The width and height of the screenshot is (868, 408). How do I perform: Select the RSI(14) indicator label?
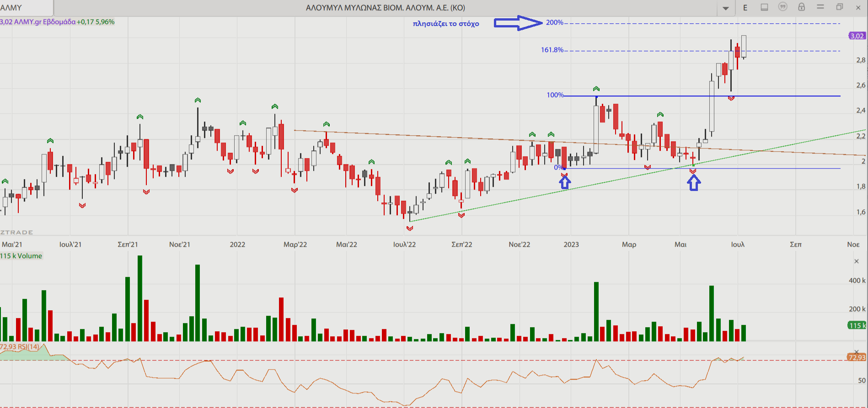click(20, 347)
